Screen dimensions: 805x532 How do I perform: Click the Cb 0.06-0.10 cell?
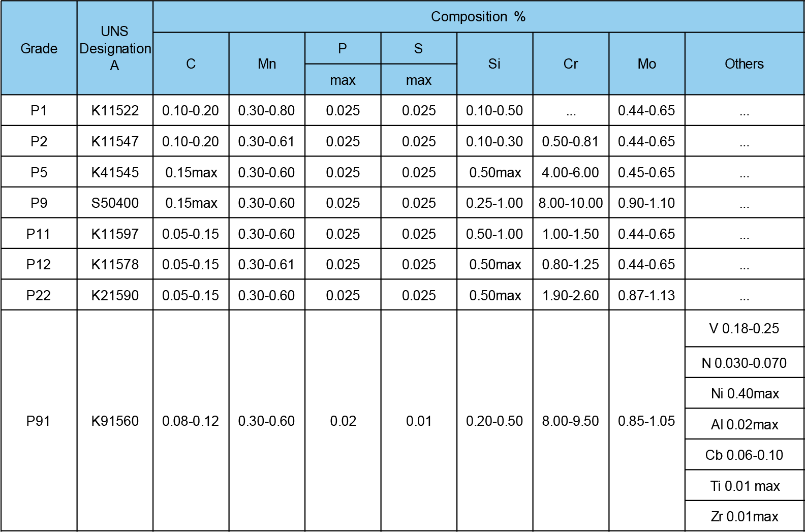coord(745,455)
